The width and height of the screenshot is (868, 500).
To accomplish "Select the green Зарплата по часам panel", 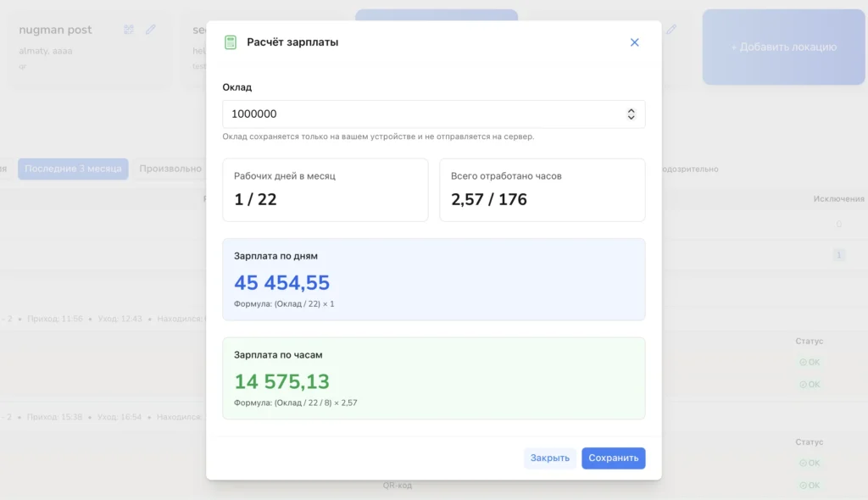I will point(433,378).
